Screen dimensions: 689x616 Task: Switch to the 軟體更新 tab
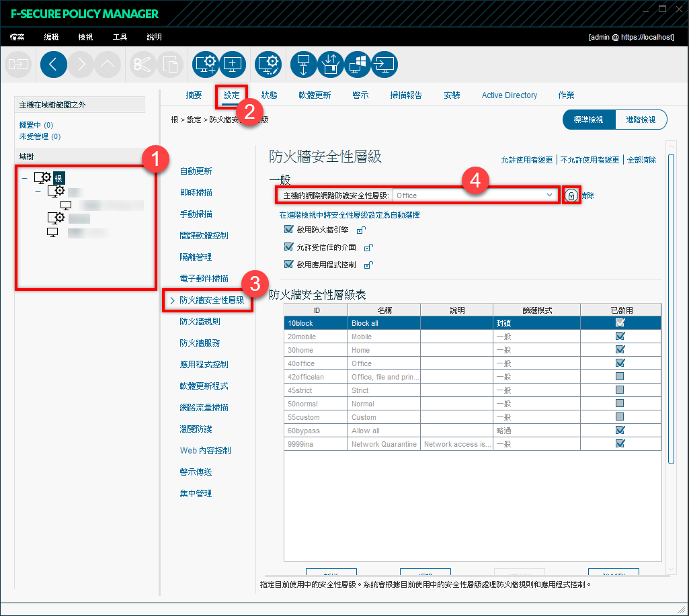pos(315,95)
